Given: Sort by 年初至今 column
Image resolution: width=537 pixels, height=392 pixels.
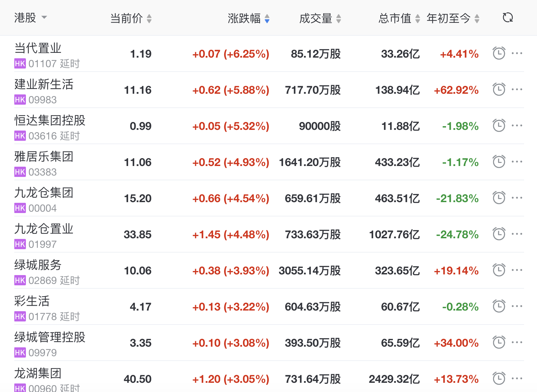Looking at the screenshot, I should [453, 18].
